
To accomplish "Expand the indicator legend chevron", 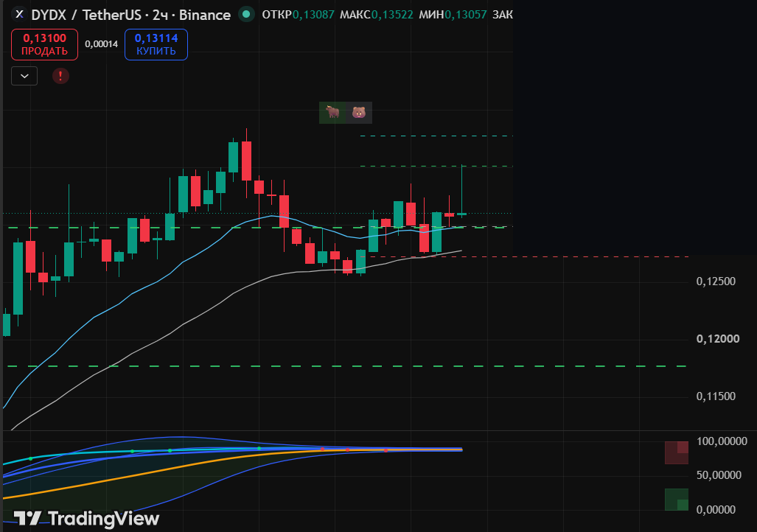I will [x=24, y=77].
